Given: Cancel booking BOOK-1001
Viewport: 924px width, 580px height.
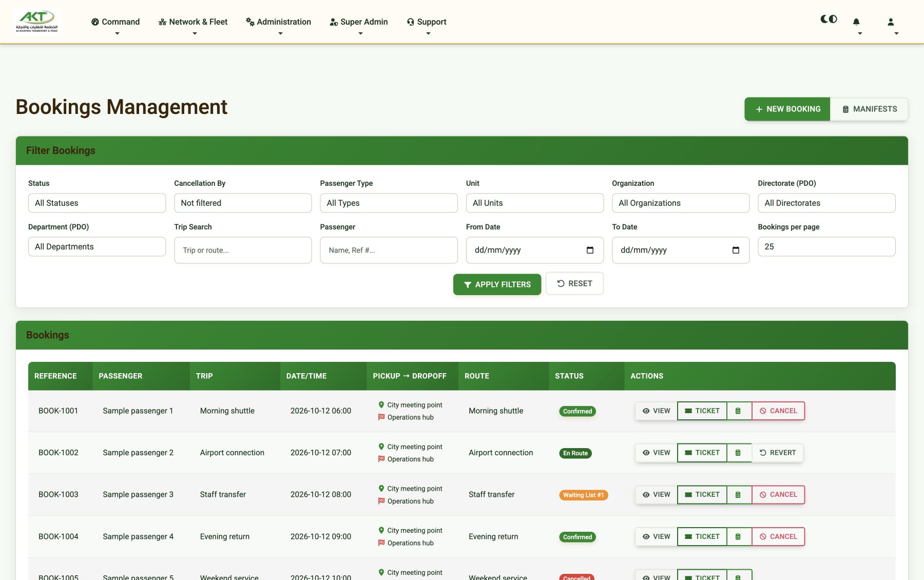Looking at the screenshot, I should [778, 411].
